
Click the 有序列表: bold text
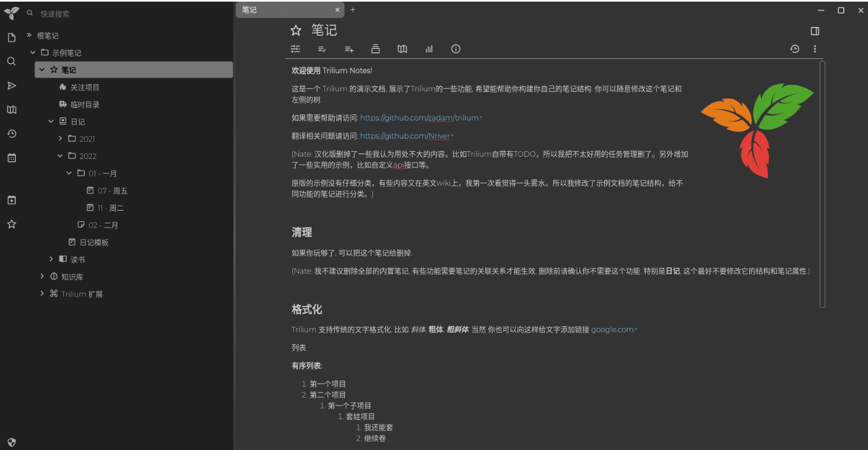click(307, 366)
